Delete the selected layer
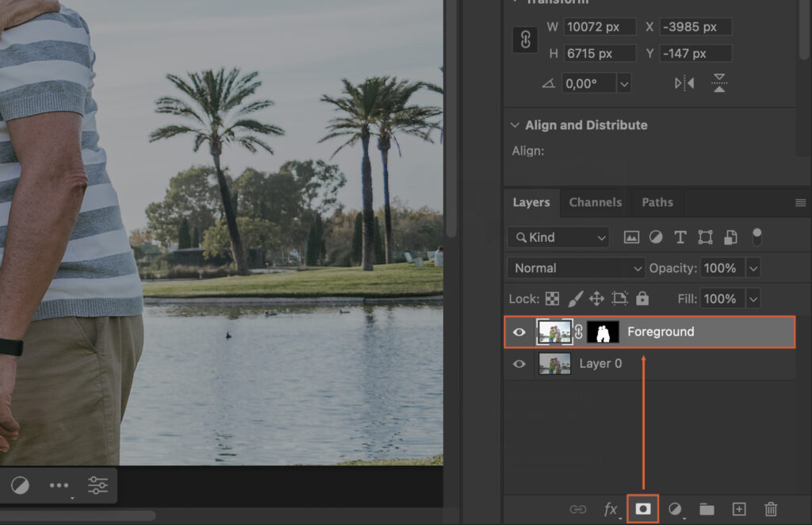The height and width of the screenshot is (525, 812). pos(770,510)
